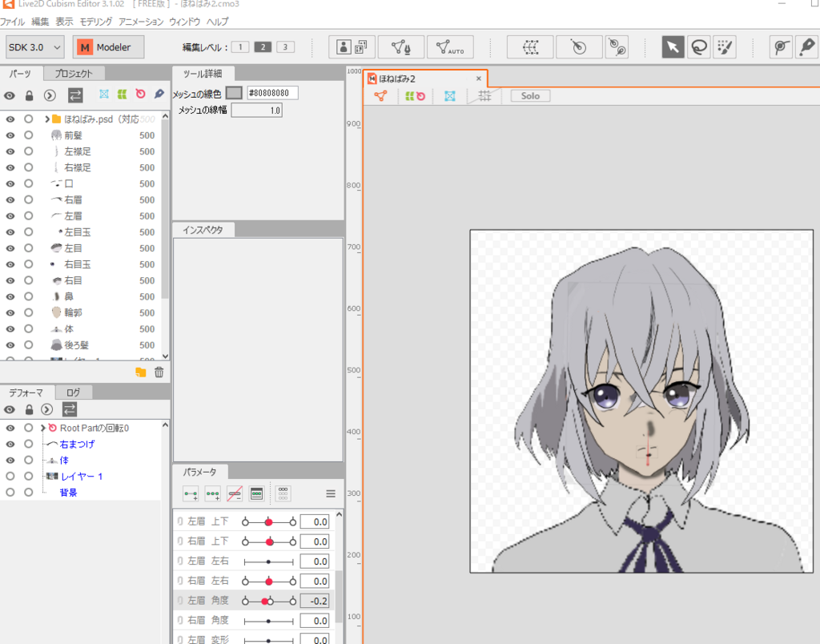Image resolution: width=820 pixels, height=644 pixels.
Task: Click the parameter settings window icon
Action: [257, 493]
